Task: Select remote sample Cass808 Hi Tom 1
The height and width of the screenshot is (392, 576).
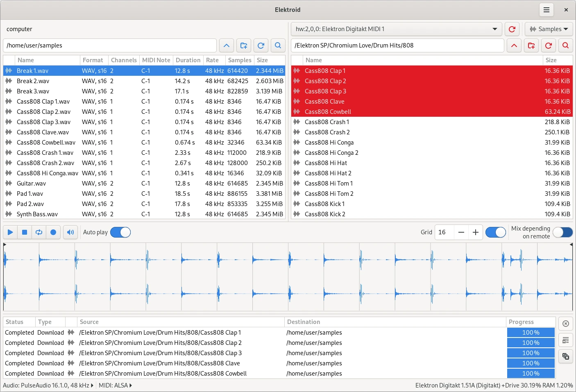Action: [432, 184]
